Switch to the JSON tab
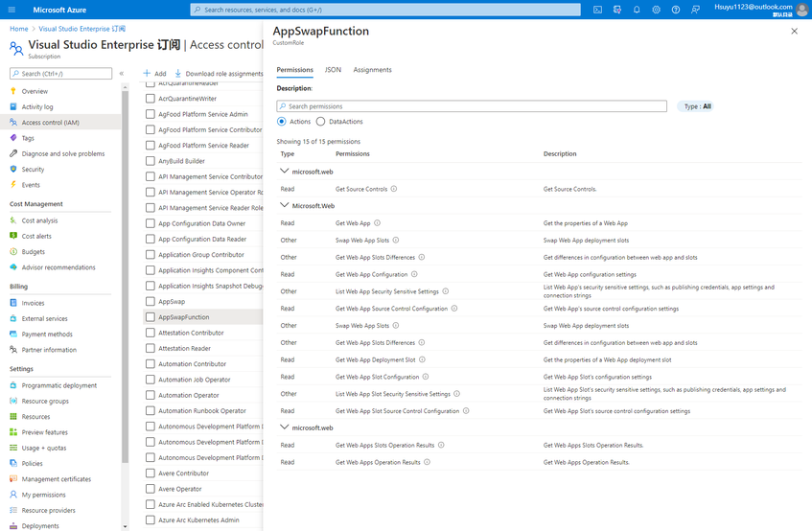 [333, 70]
